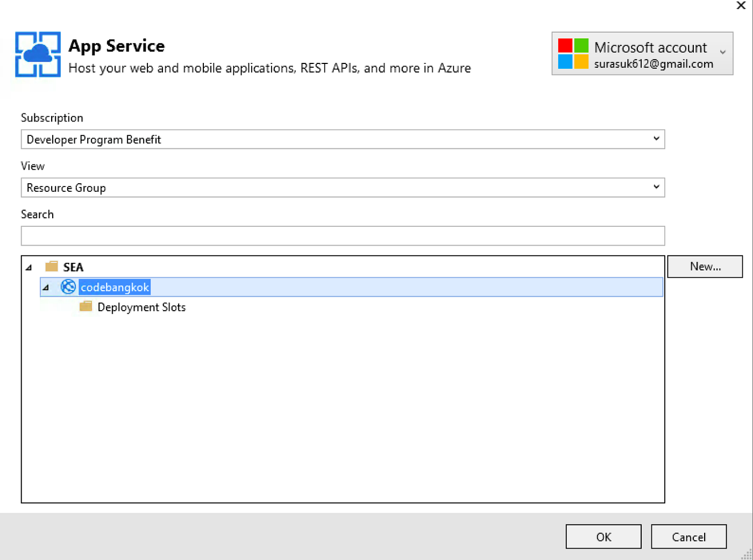The image size is (753, 560).
Task: Close the App Service dialog window
Action: click(x=741, y=6)
